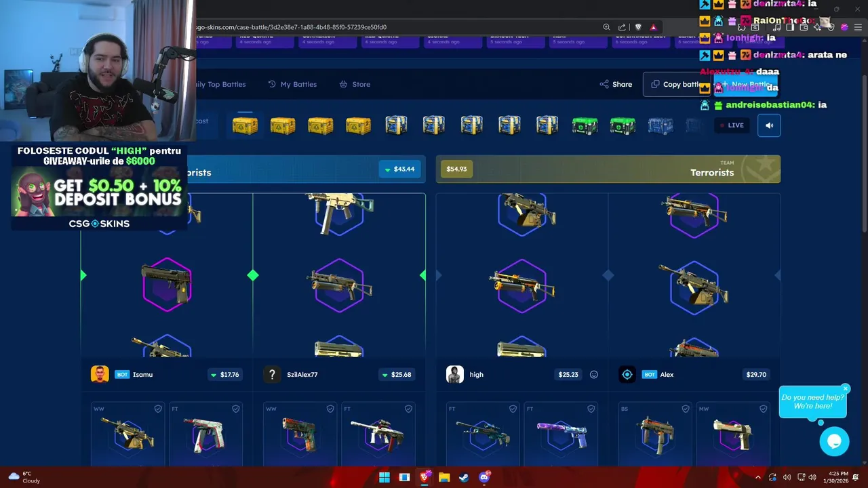Click the Terrorists team label
Viewport: 868px width, 488px height.
[x=712, y=172]
